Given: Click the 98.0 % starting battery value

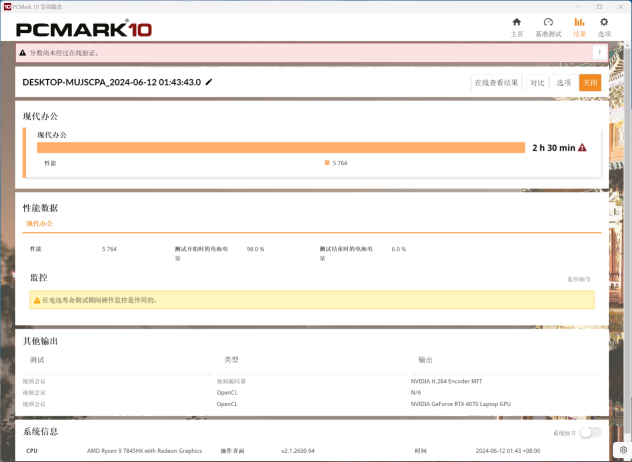Looking at the screenshot, I should click(x=255, y=249).
